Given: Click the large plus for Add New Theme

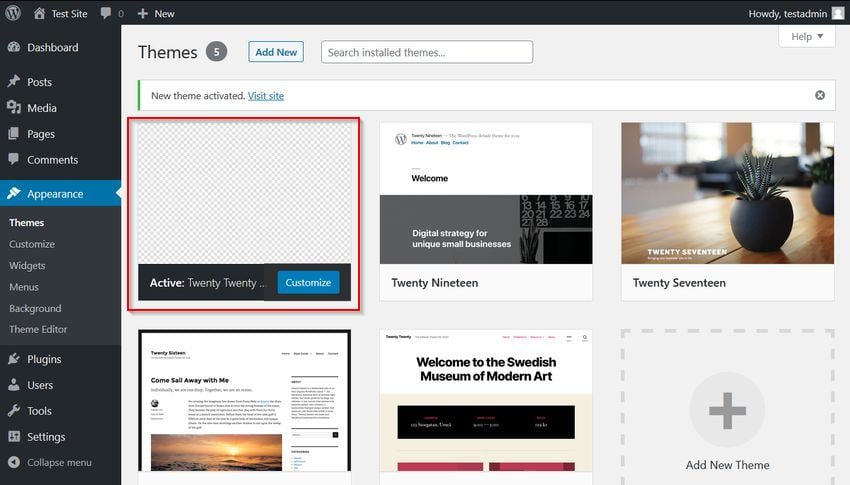Looking at the screenshot, I should pyautogui.click(x=727, y=410).
